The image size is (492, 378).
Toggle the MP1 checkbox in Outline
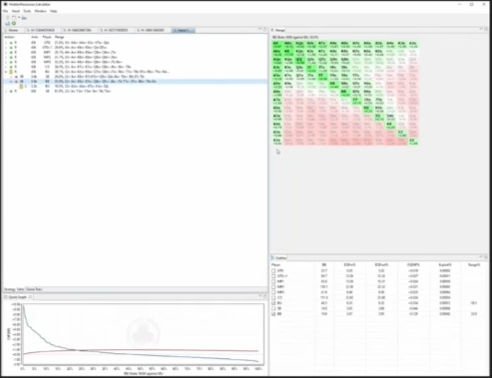(x=273, y=281)
